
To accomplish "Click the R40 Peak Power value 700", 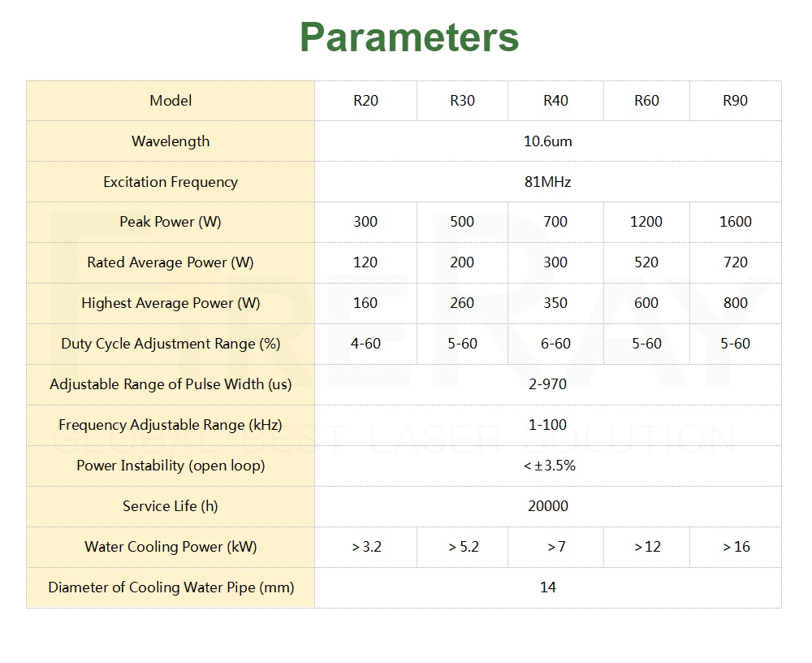I will [x=555, y=222].
